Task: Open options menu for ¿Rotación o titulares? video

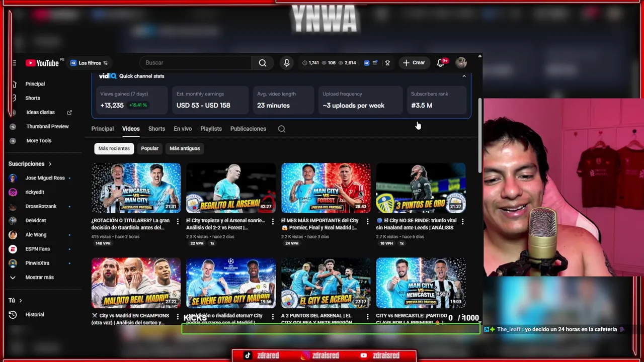Action: click(x=178, y=221)
